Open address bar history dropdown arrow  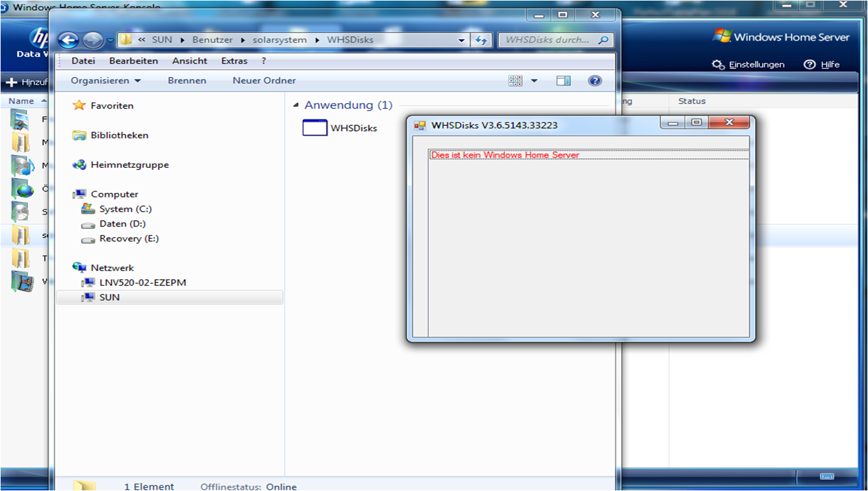(x=462, y=40)
